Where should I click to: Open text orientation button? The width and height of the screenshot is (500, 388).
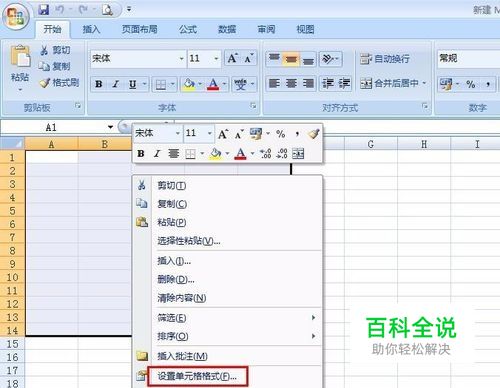(330, 59)
